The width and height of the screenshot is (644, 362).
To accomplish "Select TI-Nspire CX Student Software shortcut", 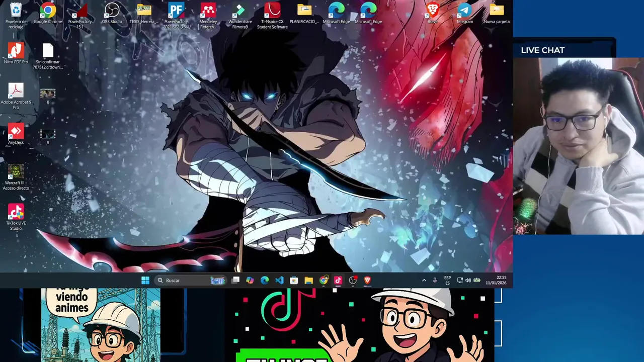I will 272,16.
